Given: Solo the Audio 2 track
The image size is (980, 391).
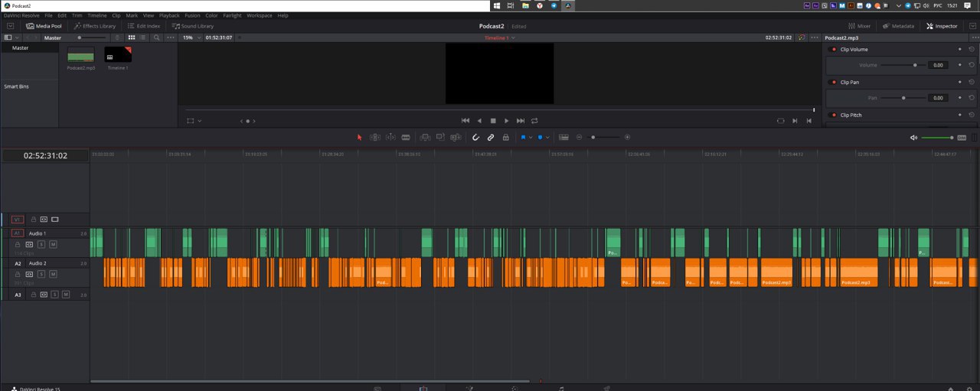Looking at the screenshot, I should 41,274.
